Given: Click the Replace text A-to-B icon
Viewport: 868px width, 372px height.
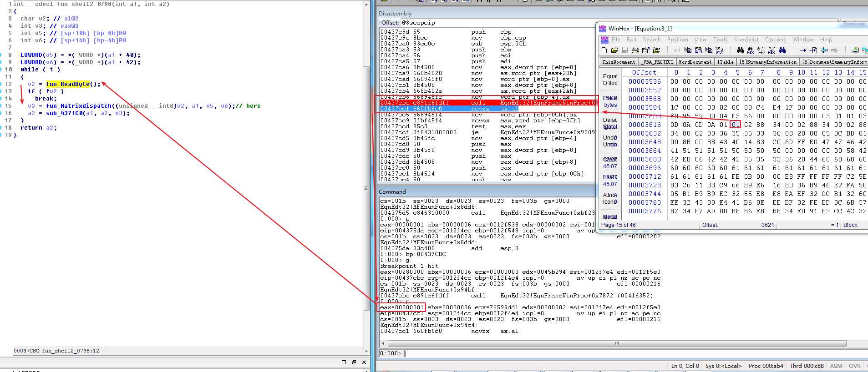Looking at the screenshot, I should pyautogui.click(x=761, y=50).
